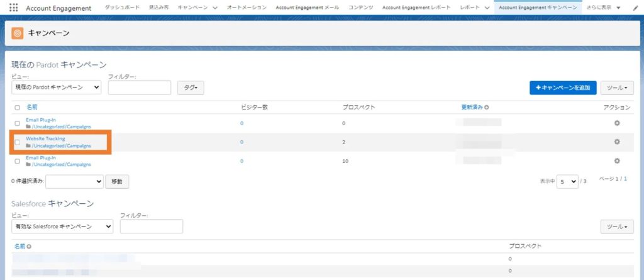
Task: Sort by the 更新済み column header
Action: click(472, 108)
